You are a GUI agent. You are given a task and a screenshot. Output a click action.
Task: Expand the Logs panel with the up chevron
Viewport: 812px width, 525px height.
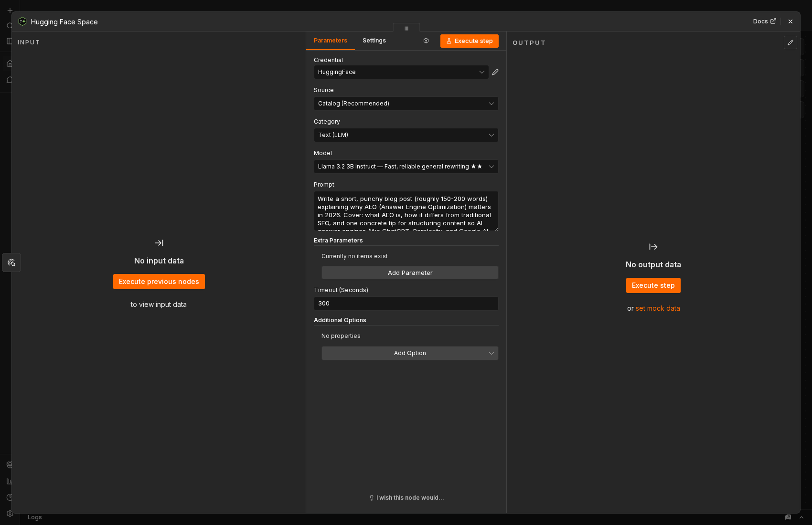(801, 517)
